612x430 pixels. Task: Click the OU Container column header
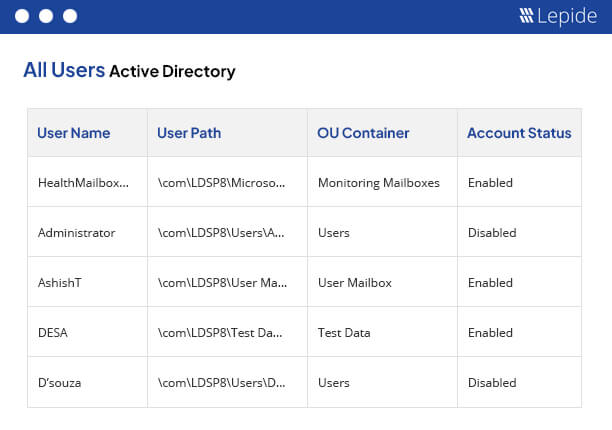[363, 133]
